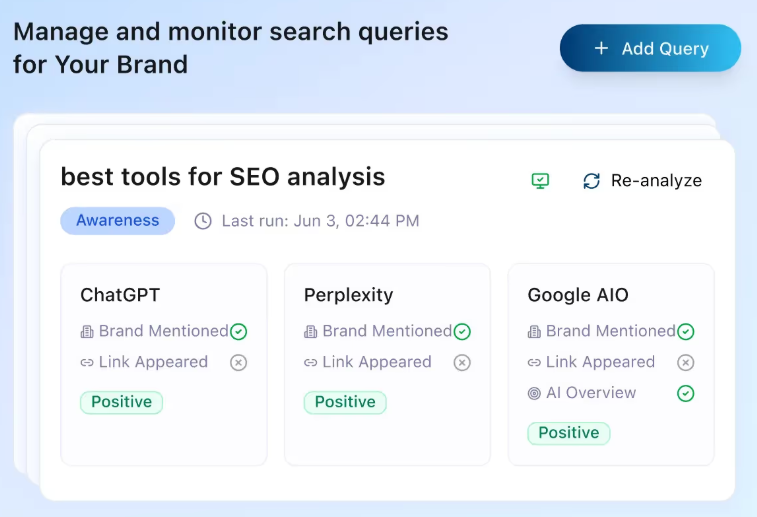
Task: Click the Manage and monitor search queries heading
Action: (x=231, y=48)
